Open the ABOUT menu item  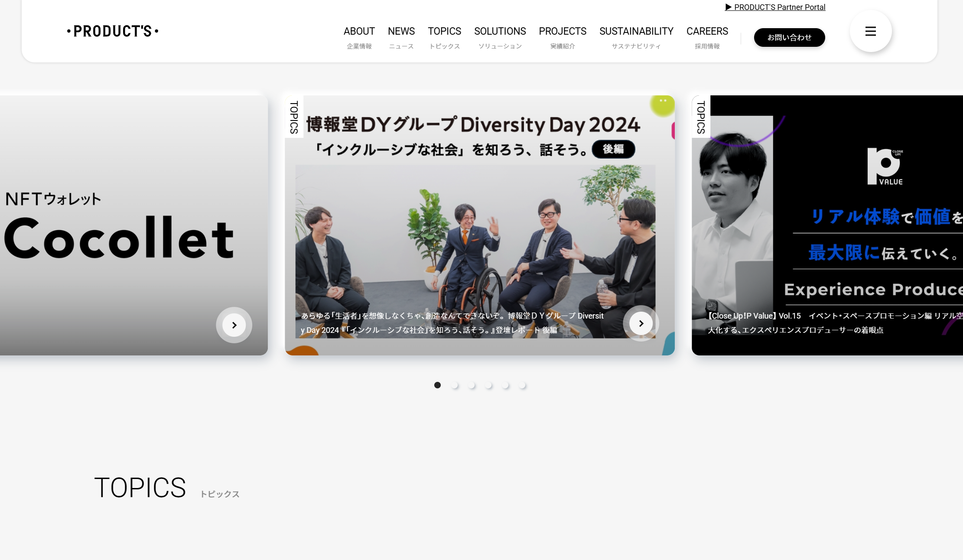tap(359, 37)
